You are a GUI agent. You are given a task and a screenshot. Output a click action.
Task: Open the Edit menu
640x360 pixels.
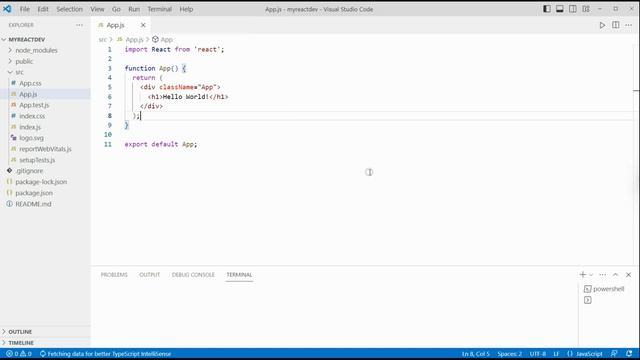[x=43, y=9]
